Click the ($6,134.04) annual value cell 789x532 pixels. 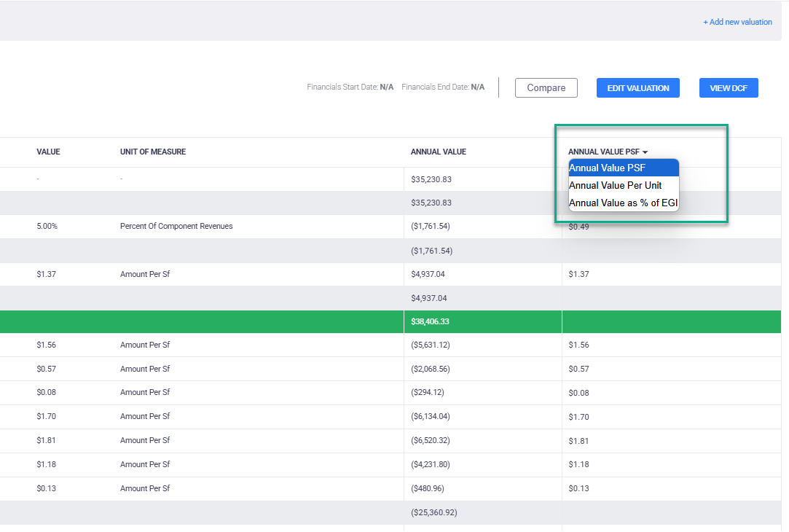click(431, 416)
